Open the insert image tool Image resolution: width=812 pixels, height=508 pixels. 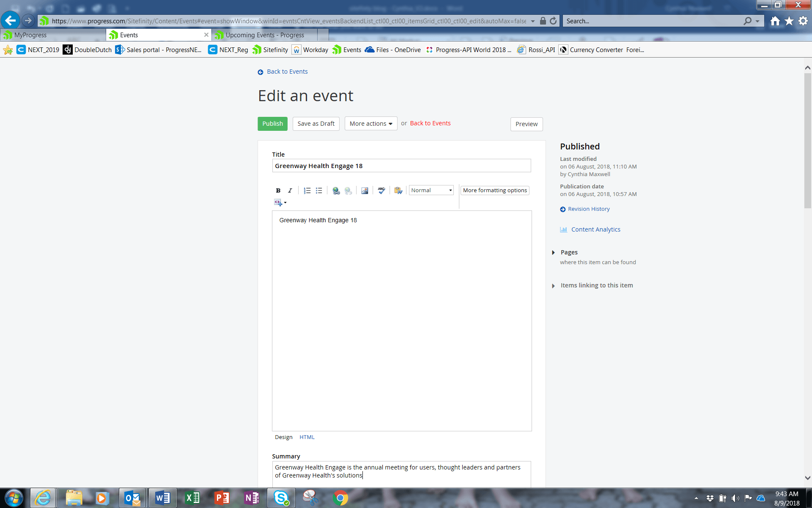click(x=365, y=190)
